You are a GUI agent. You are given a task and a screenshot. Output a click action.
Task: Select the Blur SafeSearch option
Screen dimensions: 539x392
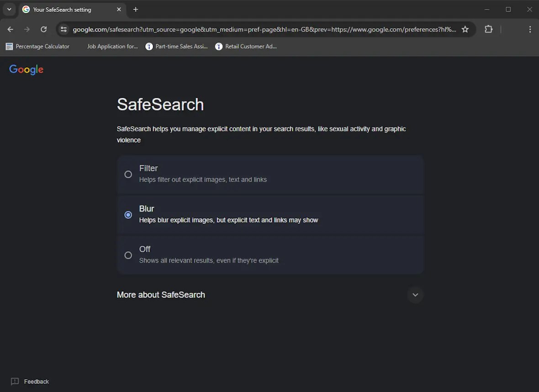(x=128, y=215)
